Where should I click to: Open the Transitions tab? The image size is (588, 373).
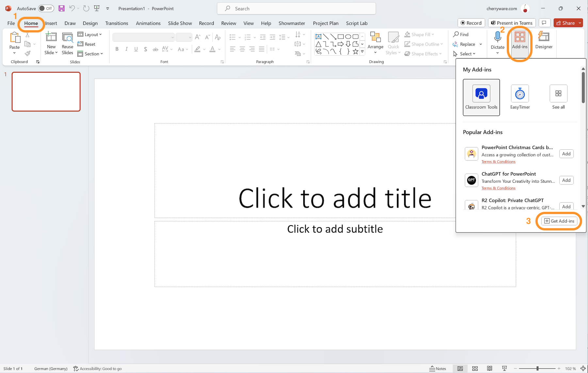coord(117,23)
